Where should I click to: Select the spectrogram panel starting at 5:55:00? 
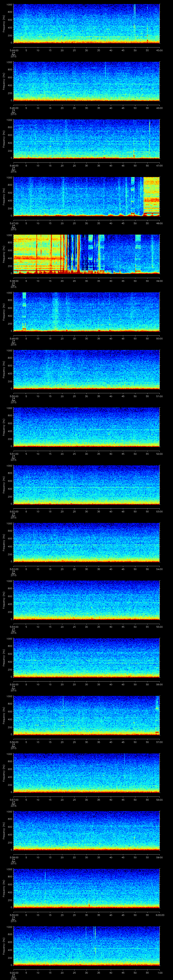(86, 658)
